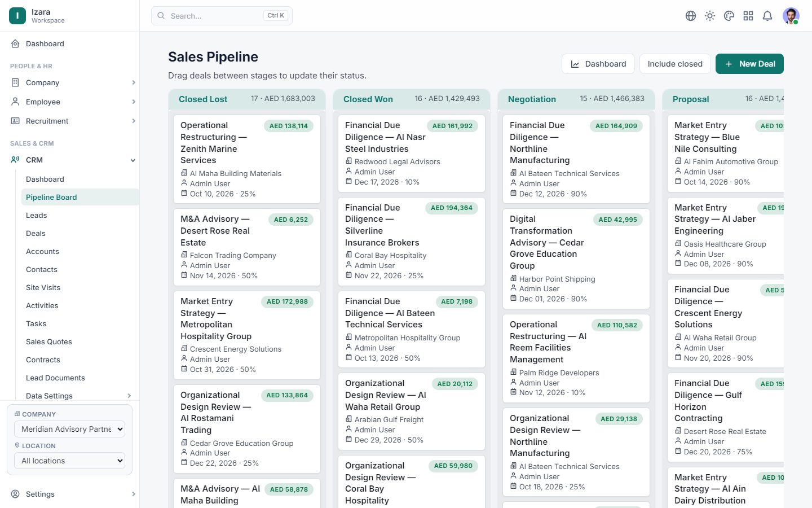Click the Recruitment icon
The height and width of the screenshot is (508, 812).
click(15, 121)
